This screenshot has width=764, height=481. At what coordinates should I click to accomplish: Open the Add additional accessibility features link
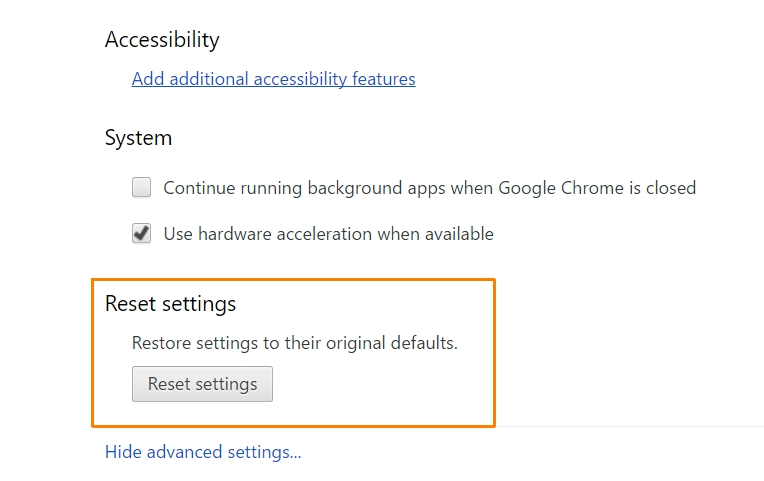[273, 79]
